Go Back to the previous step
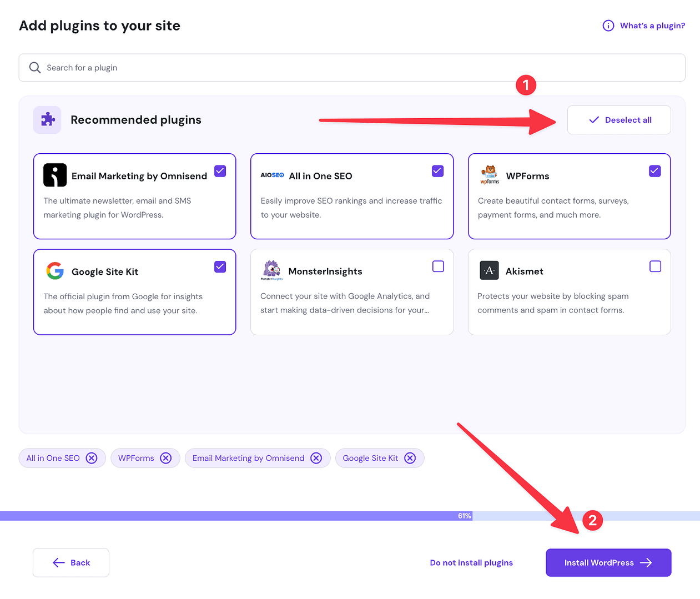700x599 pixels. point(70,562)
